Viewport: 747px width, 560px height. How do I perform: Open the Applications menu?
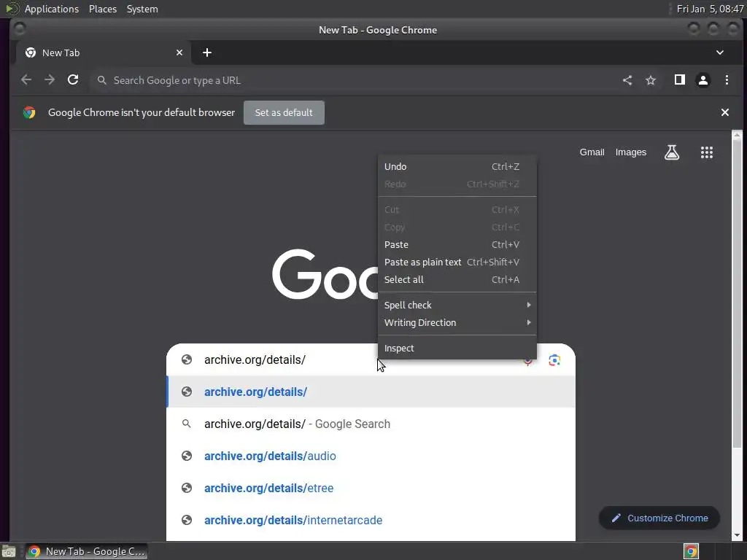click(52, 9)
